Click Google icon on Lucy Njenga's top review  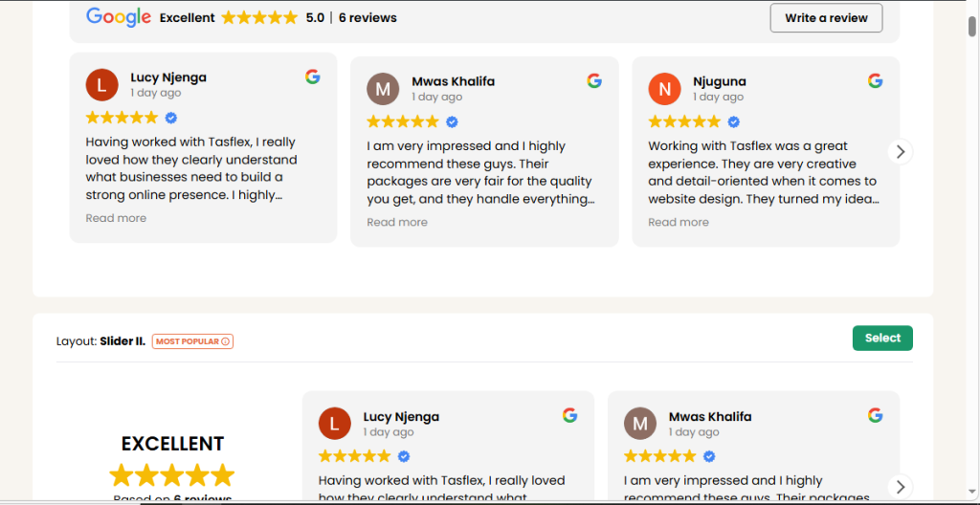pos(313,77)
